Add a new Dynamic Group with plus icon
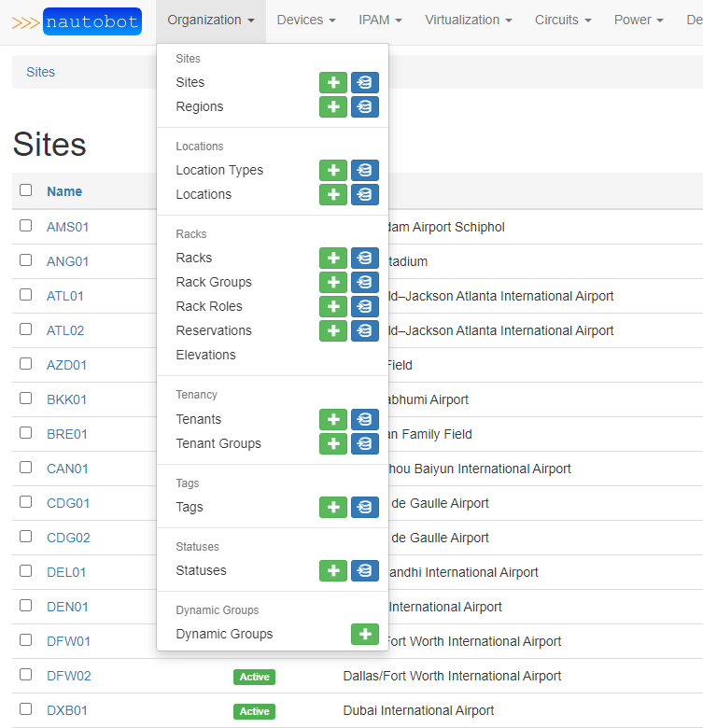Image resolution: width=703 pixels, height=728 pixels. [x=365, y=634]
